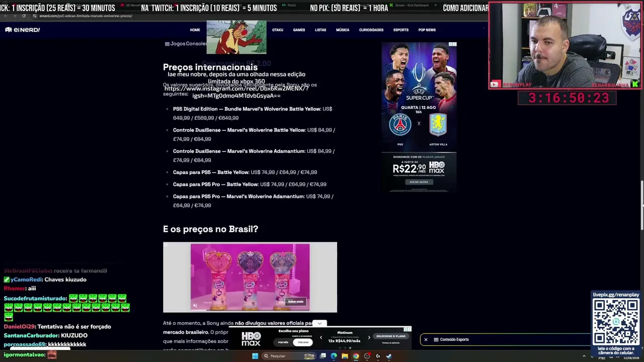
Task: Open the LISTAS menu item
Action: (x=320, y=30)
